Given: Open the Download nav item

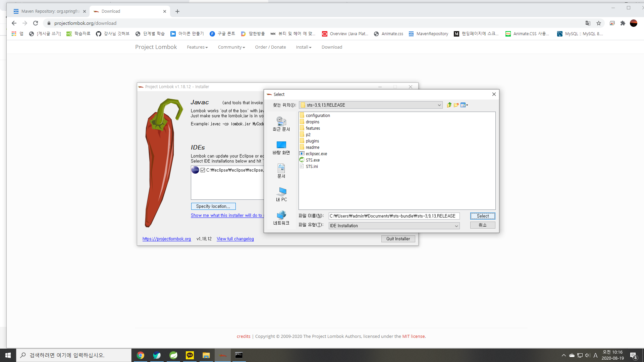Looking at the screenshot, I should tap(332, 47).
